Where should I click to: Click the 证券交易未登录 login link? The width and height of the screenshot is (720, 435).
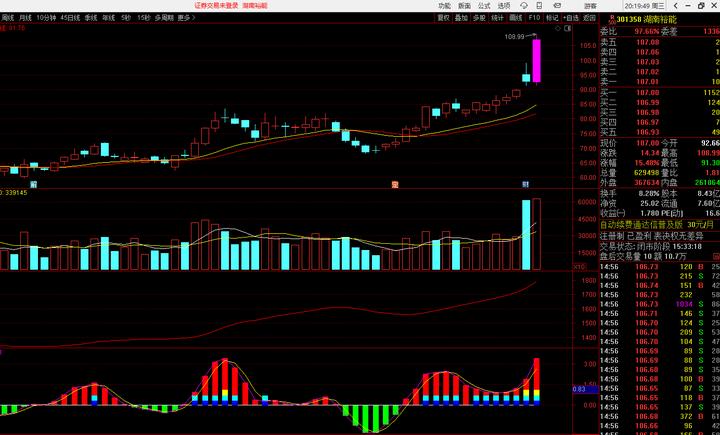coord(216,6)
